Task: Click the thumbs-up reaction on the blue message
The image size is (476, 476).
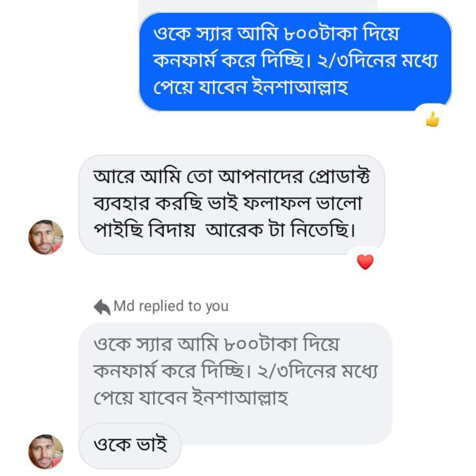Action: click(x=432, y=120)
